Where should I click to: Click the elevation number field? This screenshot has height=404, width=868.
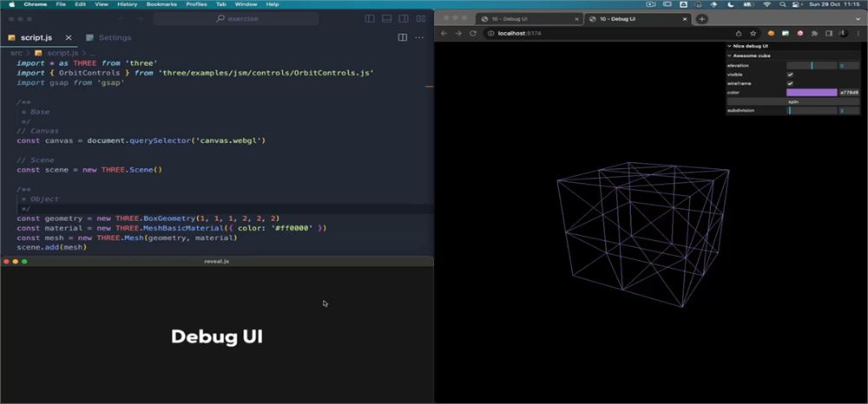pos(849,66)
